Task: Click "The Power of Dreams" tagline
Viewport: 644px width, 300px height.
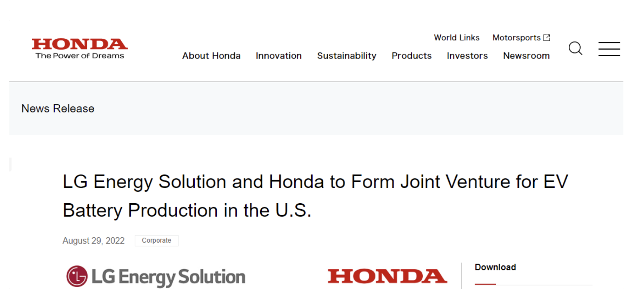Action: [79, 56]
